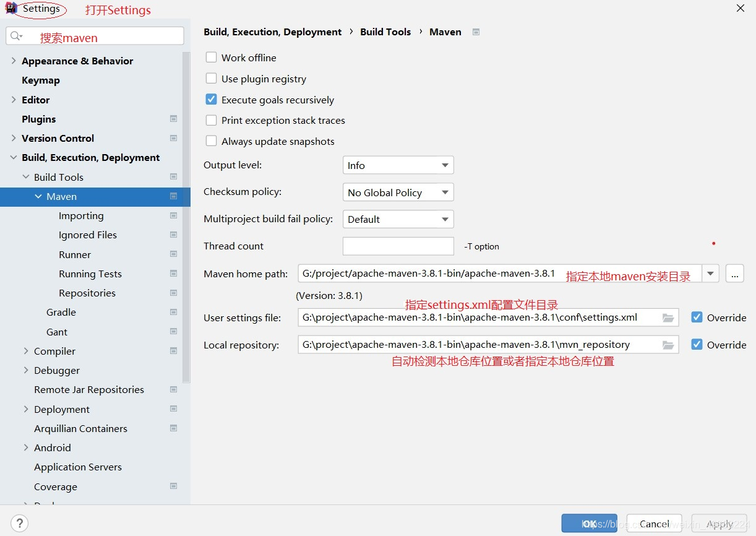Click project-level icon next to Gant
756x536 pixels.
coord(174,332)
